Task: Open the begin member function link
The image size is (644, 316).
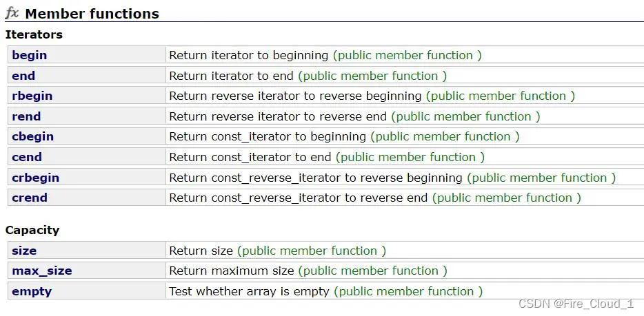Action: (x=29, y=55)
